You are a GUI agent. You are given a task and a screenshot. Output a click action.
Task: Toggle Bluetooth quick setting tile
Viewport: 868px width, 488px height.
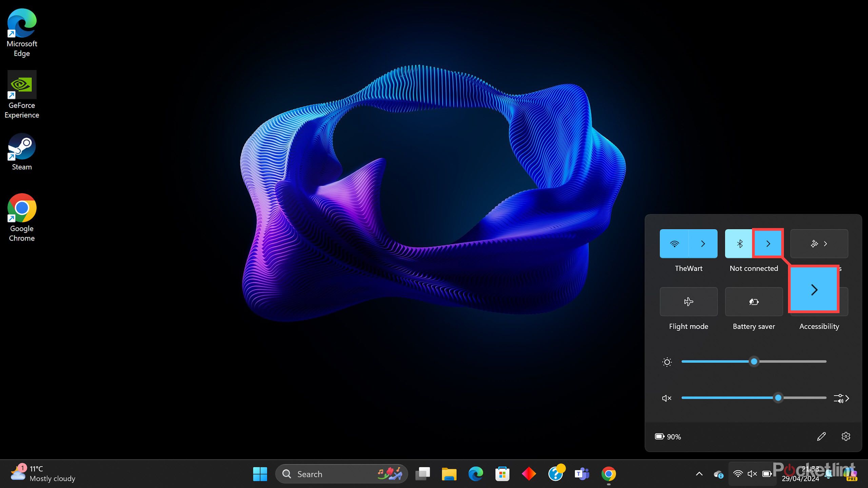(x=739, y=244)
